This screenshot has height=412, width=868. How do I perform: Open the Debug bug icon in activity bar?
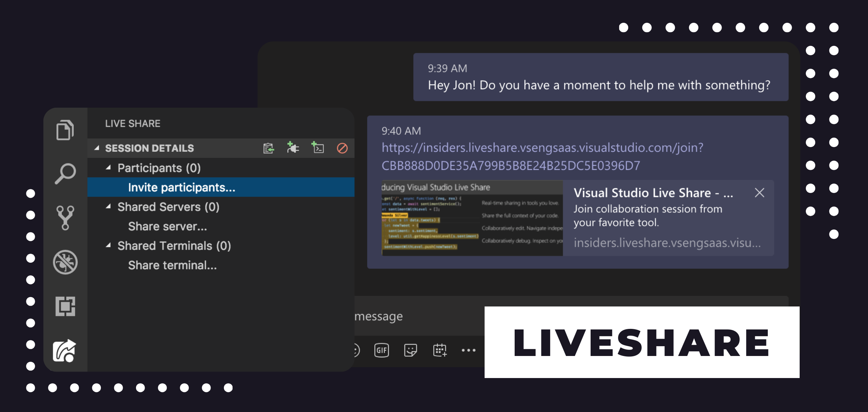tap(65, 262)
